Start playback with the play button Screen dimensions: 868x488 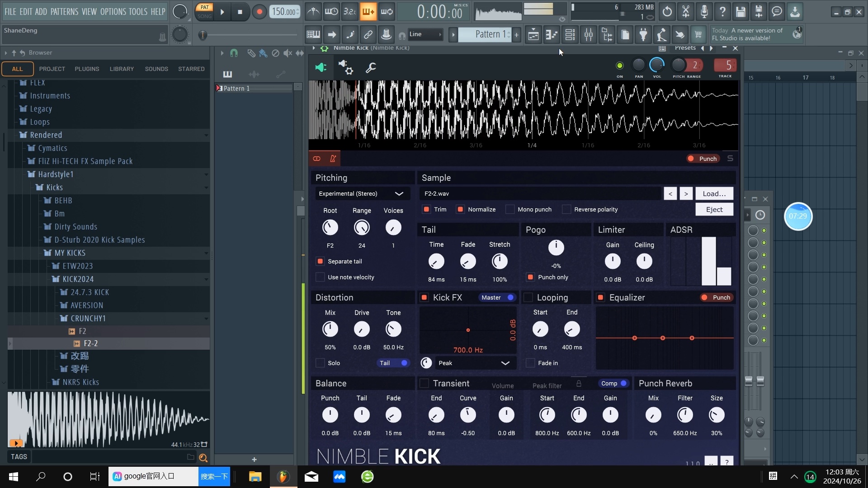pos(222,12)
